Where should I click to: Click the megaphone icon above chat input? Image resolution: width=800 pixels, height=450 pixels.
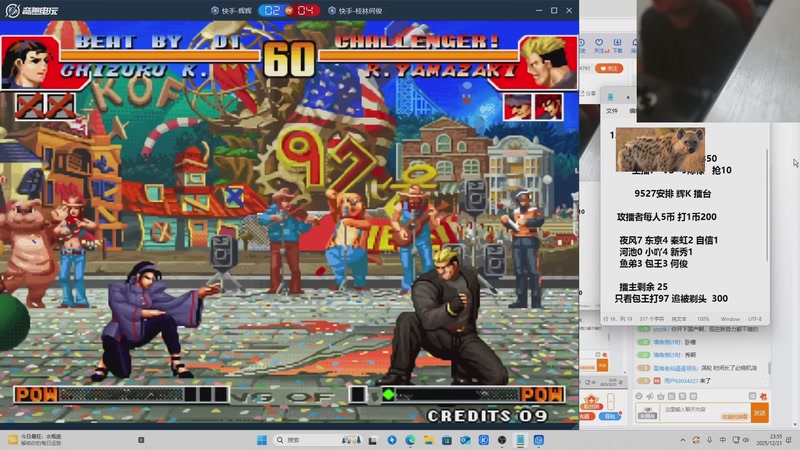pyautogui.click(x=650, y=396)
